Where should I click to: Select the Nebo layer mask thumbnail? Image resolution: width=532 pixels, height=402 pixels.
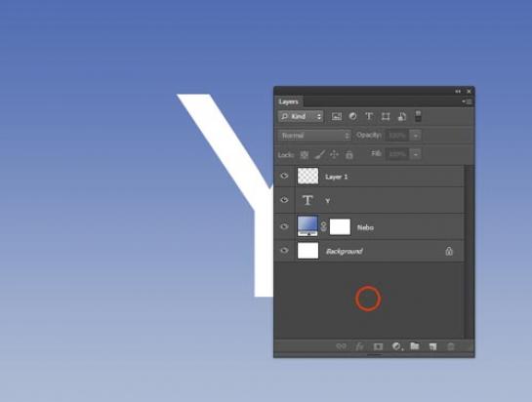(340, 227)
